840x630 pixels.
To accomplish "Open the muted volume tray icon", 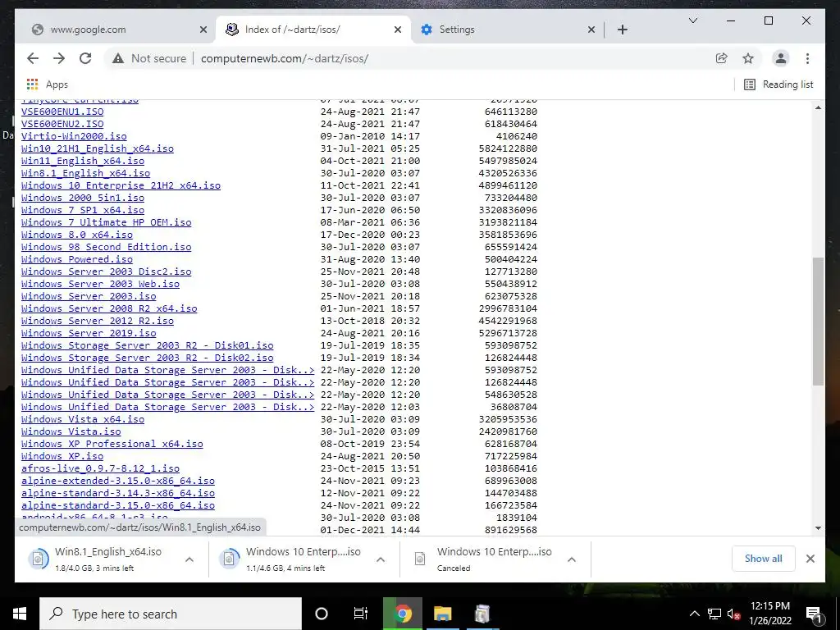I will point(734,614).
